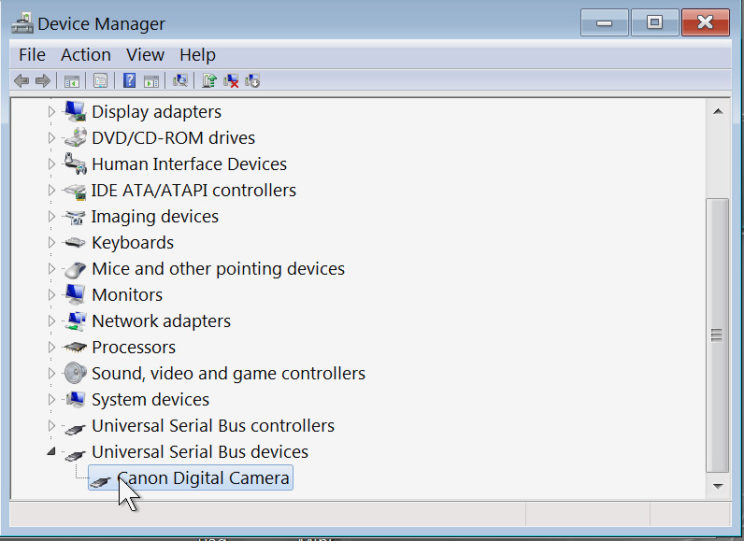The image size is (744, 541).
Task: Open the View menu
Action: point(145,55)
